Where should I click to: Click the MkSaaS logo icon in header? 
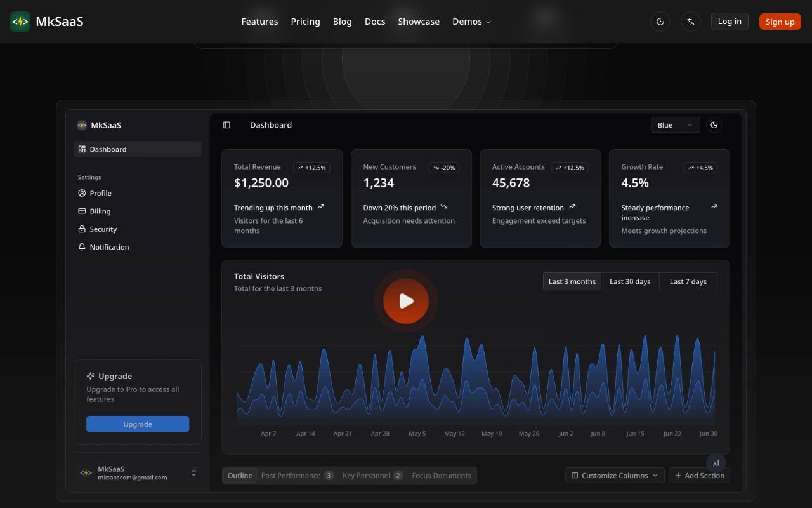[20, 22]
